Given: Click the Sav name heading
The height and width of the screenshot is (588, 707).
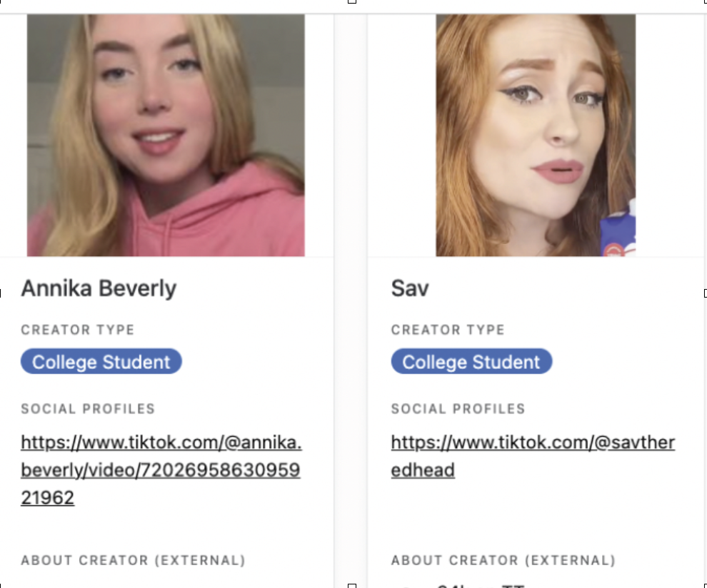Looking at the screenshot, I should [410, 288].
